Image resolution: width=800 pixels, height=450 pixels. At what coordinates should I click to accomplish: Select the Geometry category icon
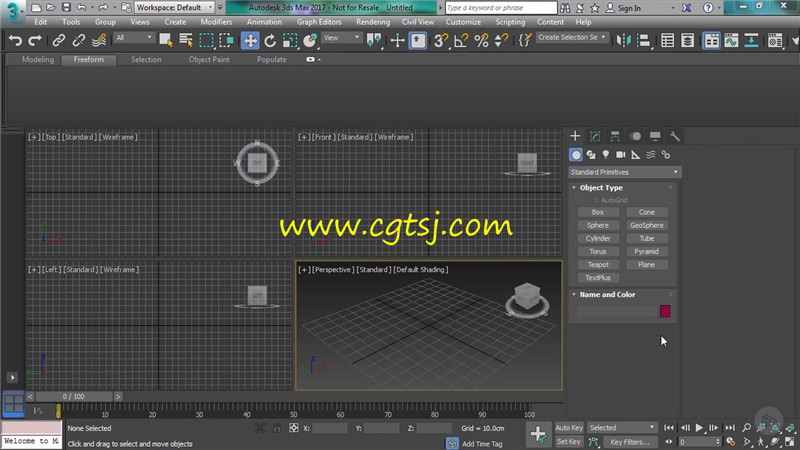(x=576, y=155)
